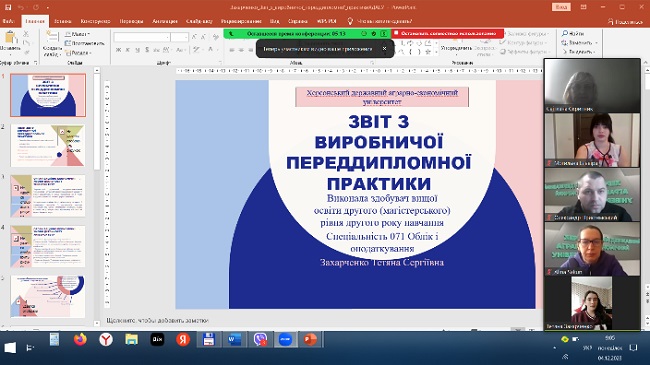Switch to the Animations (Анимация) tab
The width and height of the screenshot is (650, 365).
coord(165,21)
